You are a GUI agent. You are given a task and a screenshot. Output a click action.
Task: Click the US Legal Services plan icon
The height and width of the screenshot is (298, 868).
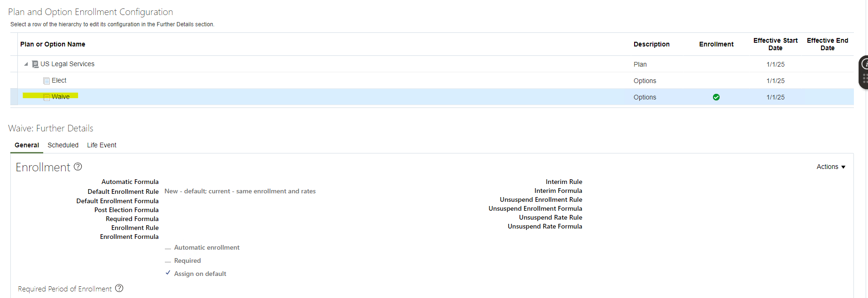tap(35, 64)
